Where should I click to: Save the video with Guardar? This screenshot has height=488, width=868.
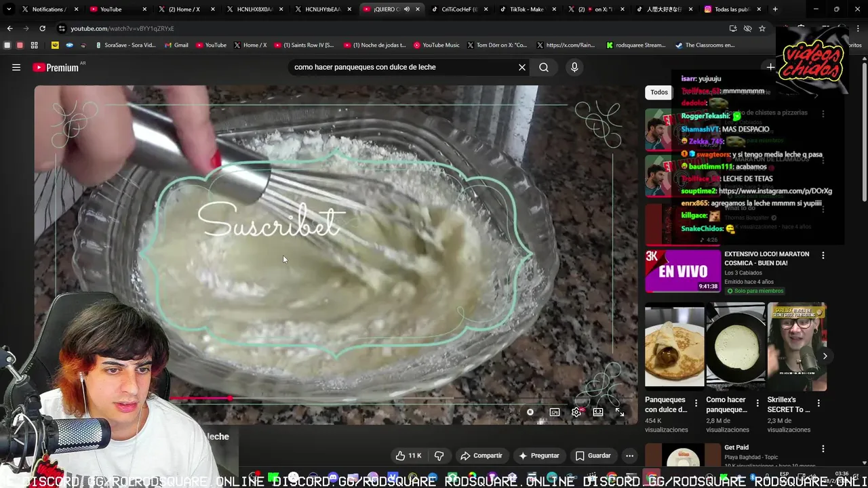[x=593, y=455]
